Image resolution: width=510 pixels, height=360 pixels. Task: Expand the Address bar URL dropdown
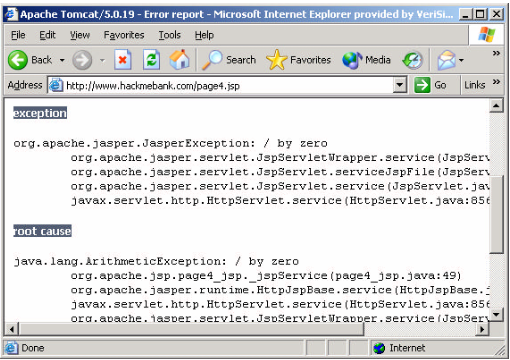pyautogui.click(x=399, y=85)
